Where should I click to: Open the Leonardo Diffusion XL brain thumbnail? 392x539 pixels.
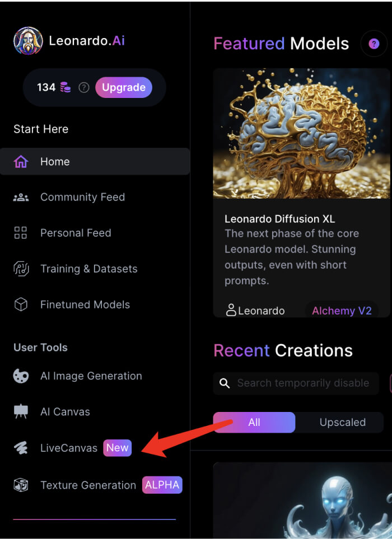(x=301, y=133)
